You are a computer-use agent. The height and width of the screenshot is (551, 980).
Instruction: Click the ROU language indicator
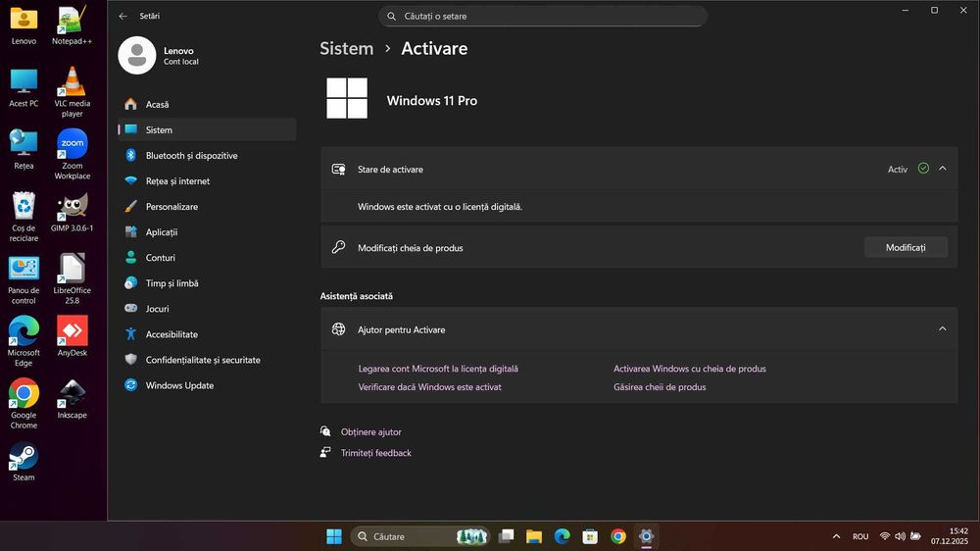click(860, 536)
